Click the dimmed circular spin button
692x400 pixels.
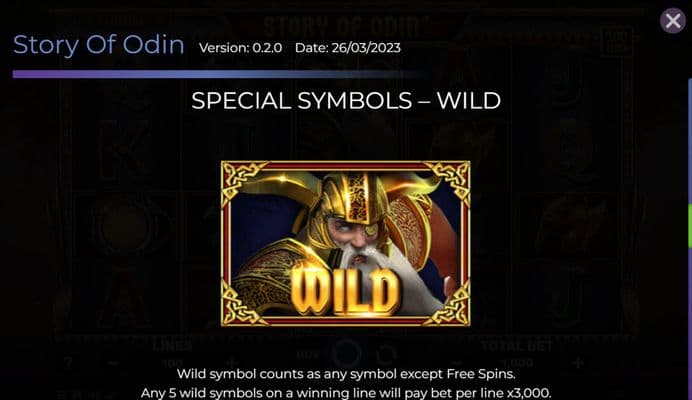pos(347,353)
